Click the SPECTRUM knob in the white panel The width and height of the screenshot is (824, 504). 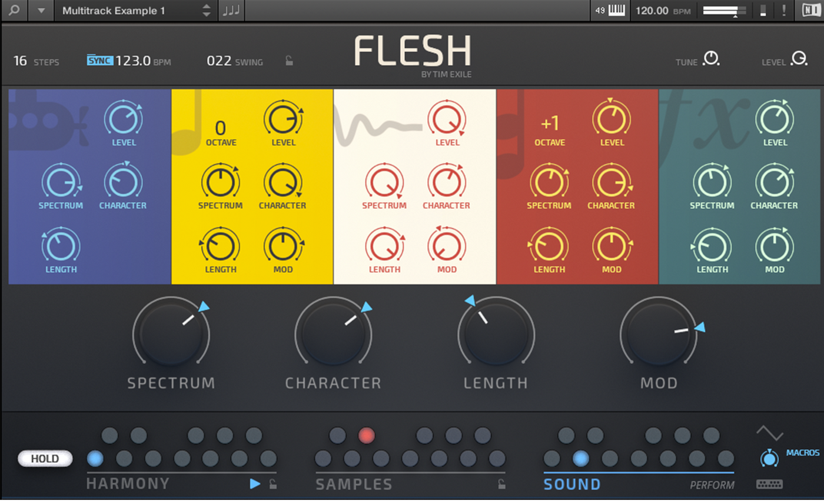pos(384,182)
